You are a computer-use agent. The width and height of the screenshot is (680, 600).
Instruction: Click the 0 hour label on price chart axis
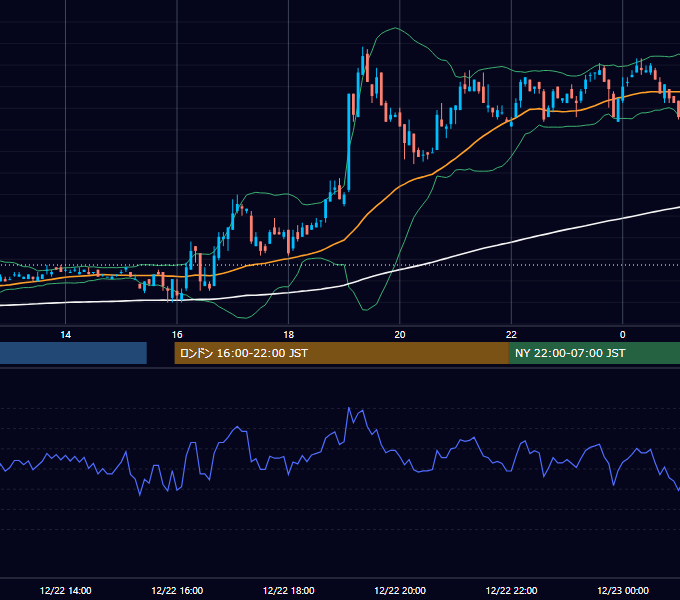coord(622,335)
